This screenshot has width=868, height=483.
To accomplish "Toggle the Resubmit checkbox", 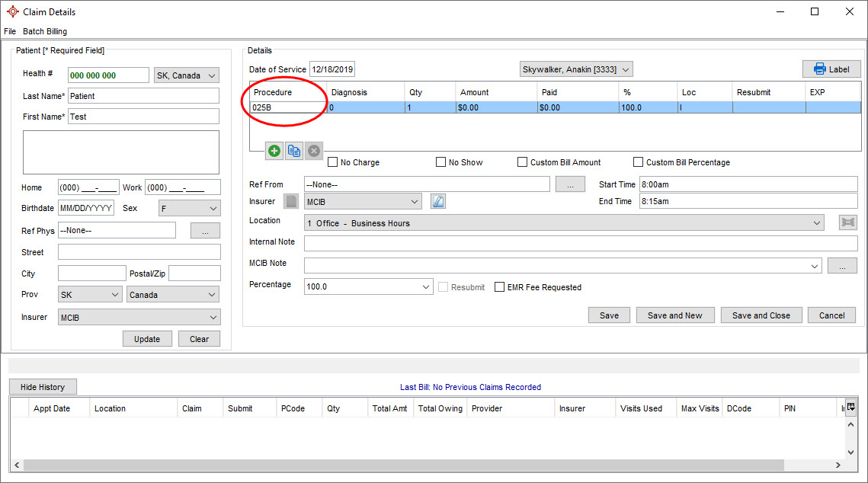I will [443, 287].
